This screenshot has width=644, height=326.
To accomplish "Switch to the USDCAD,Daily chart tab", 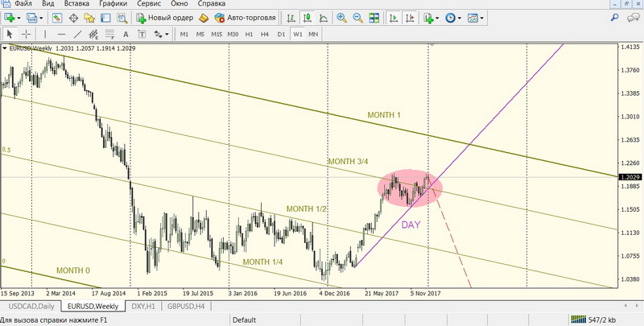I will coord(31,307).
